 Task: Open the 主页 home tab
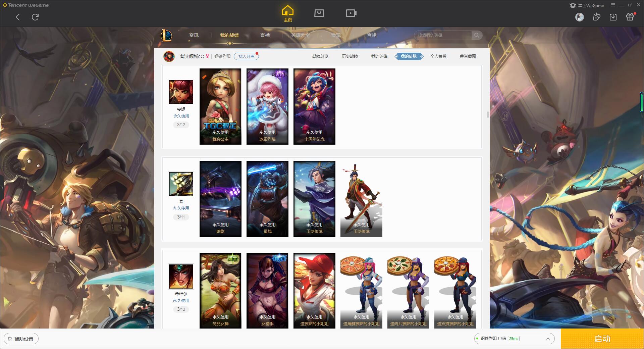pos(288,14)
